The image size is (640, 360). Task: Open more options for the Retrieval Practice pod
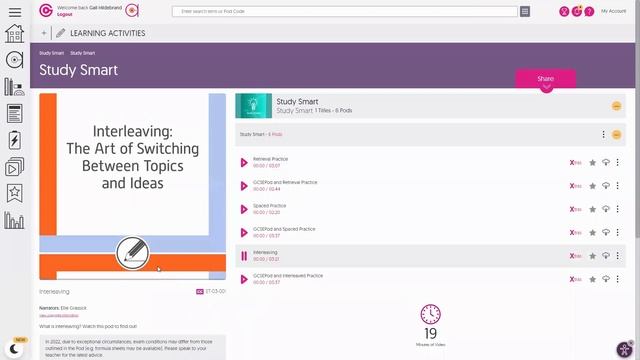[x=618, y=162]
